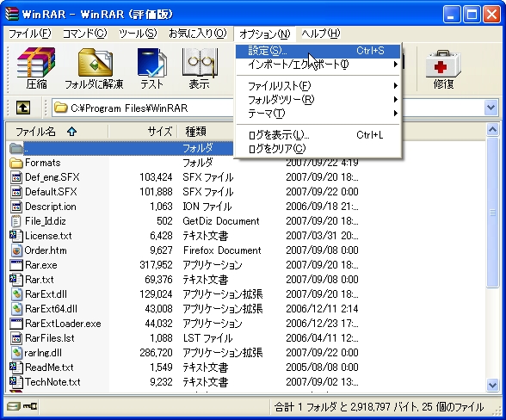Choose ログをクリア(C) menu entry

tap(318, 149)
